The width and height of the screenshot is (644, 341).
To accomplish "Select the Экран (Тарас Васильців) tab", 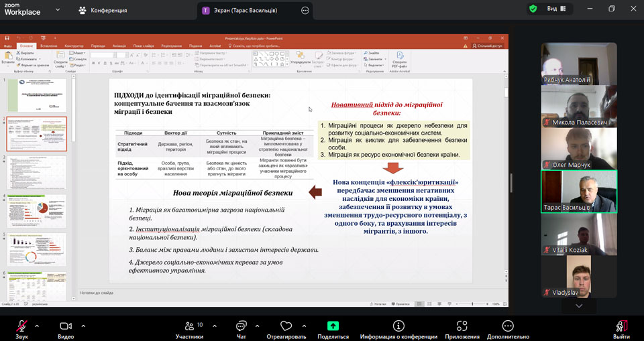I will (x=248, y=10).
